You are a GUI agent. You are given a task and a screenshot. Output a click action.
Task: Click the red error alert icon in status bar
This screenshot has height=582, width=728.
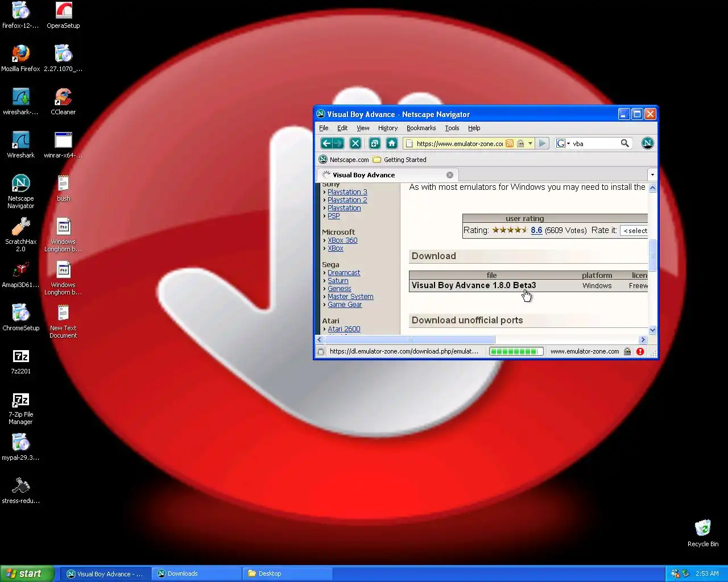(640, 351)
